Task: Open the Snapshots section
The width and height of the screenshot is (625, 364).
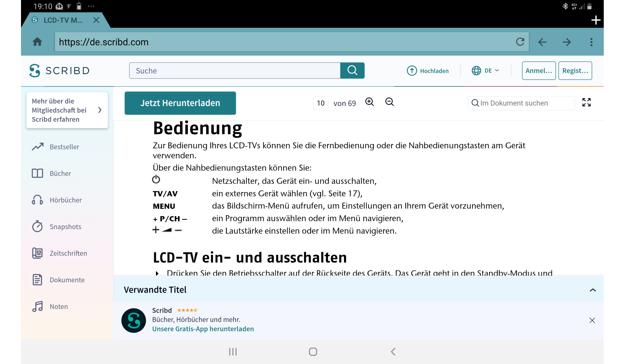Action: coord(65,226)
